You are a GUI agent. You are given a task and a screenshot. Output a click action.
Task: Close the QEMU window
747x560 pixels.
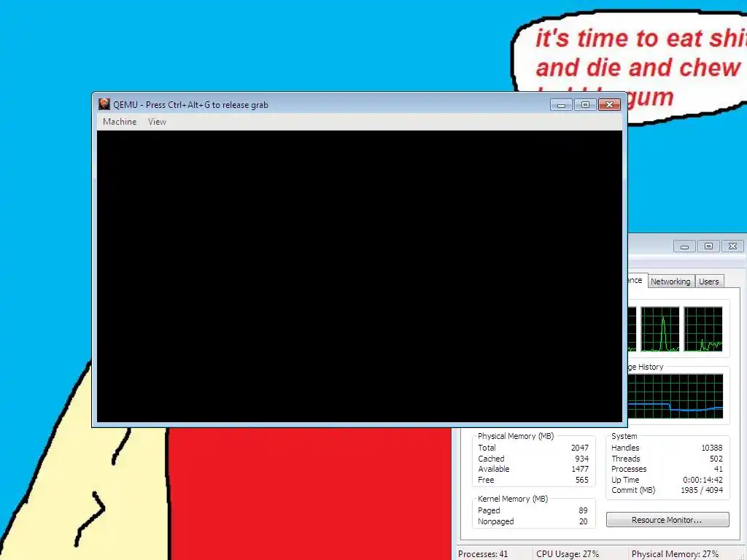(x=609, y=105)
